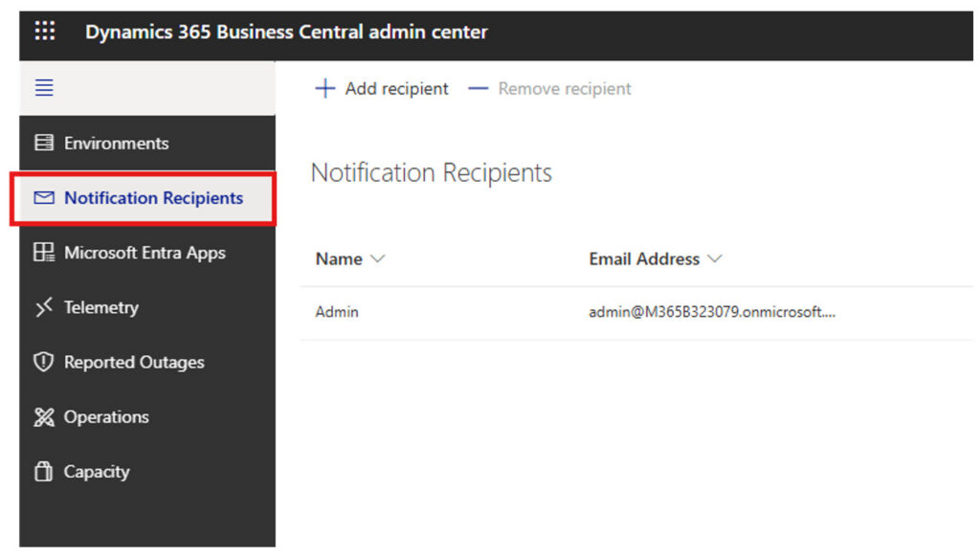Click the Environments list icon
980x556 pixels.
44,143
